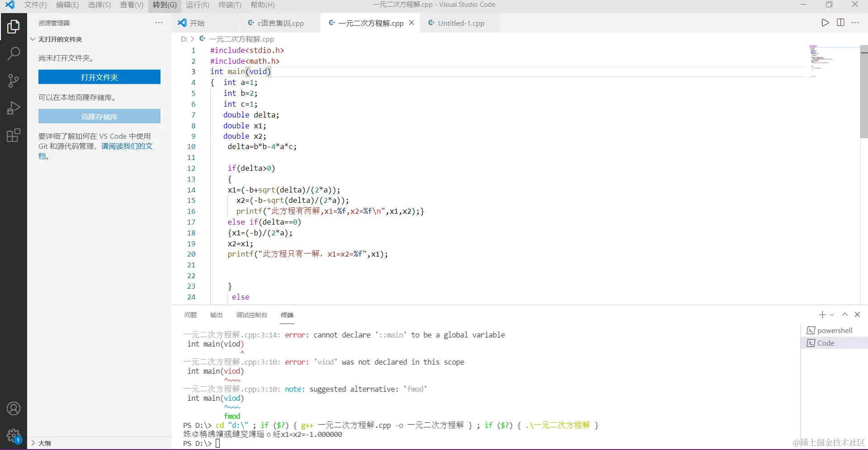The image size is (868, 450).
Task: Open the 查看(V) menu
Action: click(x=132, y=5)
